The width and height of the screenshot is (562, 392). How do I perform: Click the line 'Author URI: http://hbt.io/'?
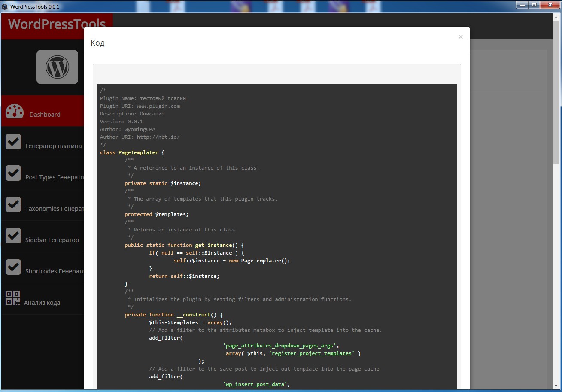pos(140,137)
